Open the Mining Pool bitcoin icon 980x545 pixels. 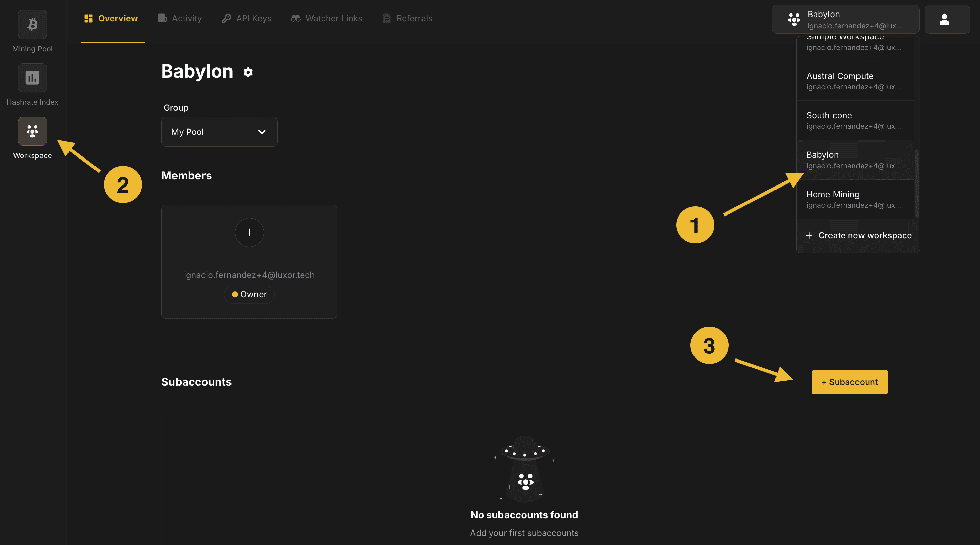point(32,24)
